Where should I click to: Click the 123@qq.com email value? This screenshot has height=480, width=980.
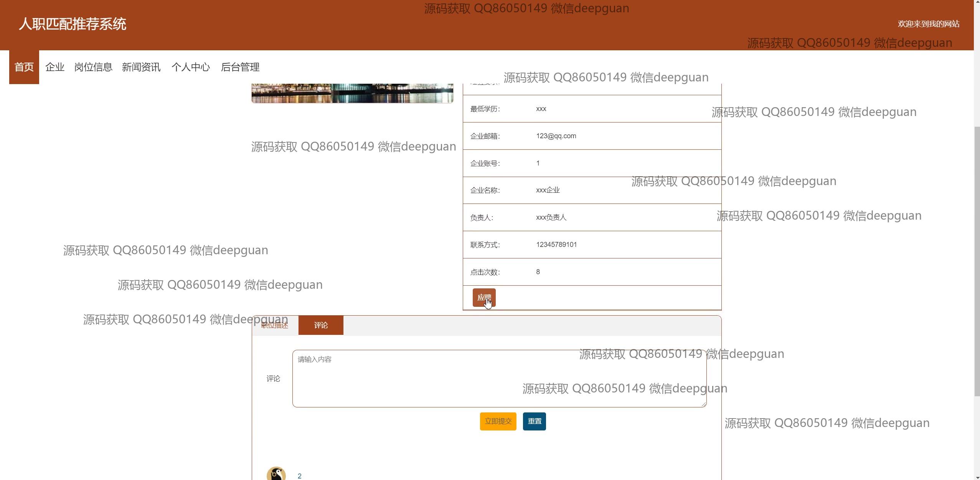(x=556, y=136)
